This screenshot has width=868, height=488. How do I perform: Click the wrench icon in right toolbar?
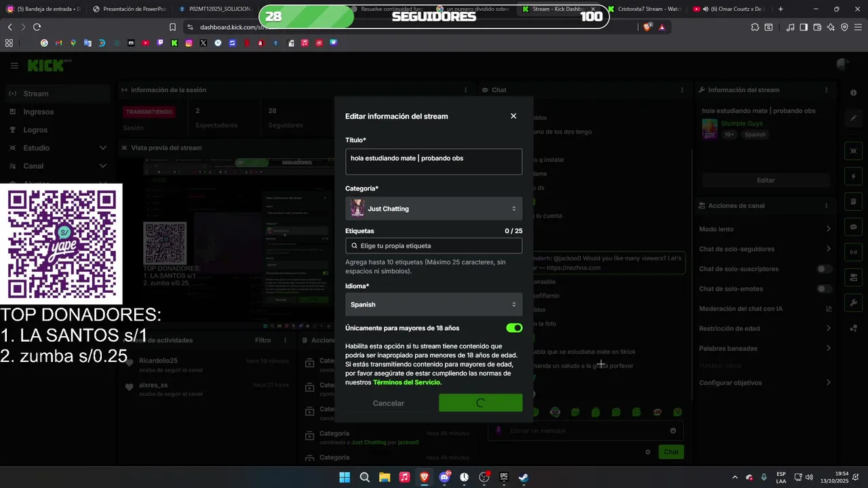point(853,302)
